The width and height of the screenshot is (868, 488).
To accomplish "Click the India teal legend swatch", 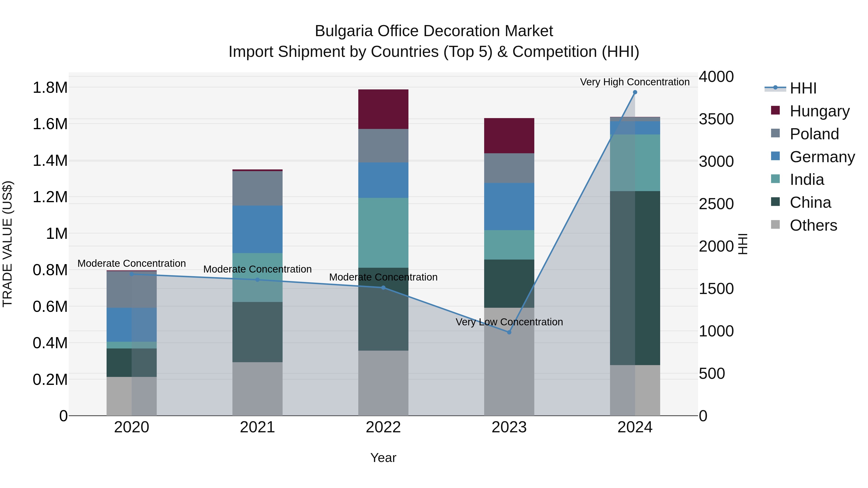I will coord(775,179).
